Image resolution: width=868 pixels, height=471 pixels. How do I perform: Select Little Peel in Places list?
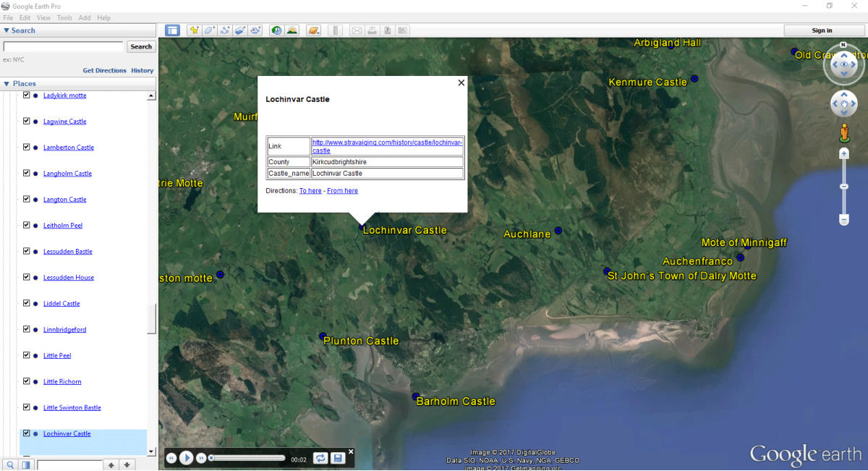pyautogui.click(x=57, y=356)
